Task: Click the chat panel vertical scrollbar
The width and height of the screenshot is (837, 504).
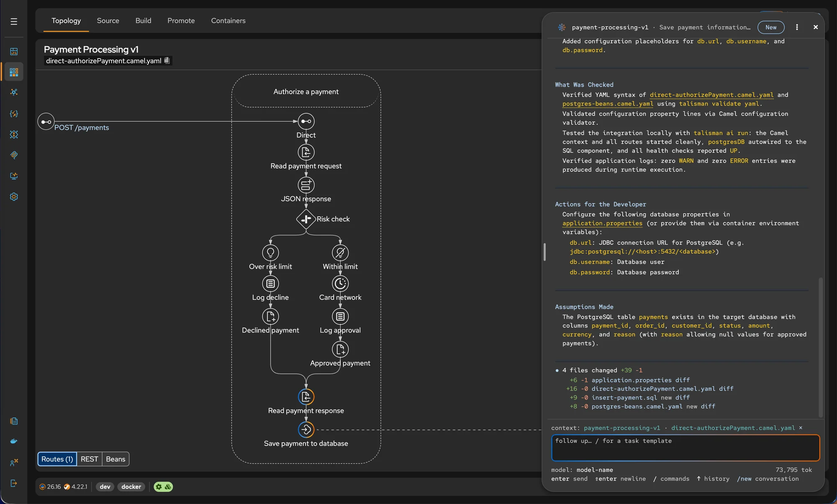Action: click(821, 347)
